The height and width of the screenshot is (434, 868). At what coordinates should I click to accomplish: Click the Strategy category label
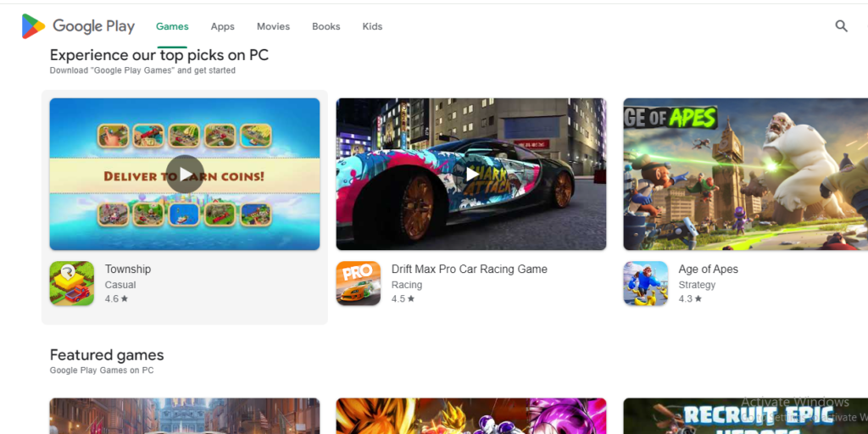tap(697, 285)
